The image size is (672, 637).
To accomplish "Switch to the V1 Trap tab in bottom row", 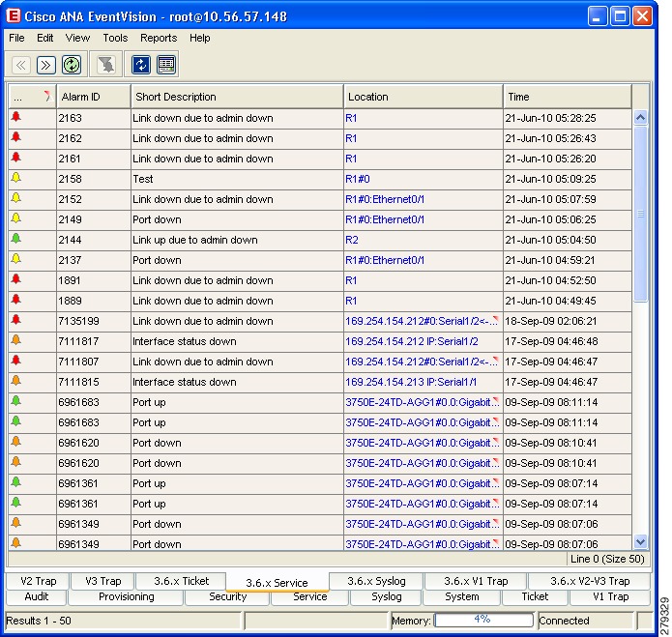I will click(610, 596).
